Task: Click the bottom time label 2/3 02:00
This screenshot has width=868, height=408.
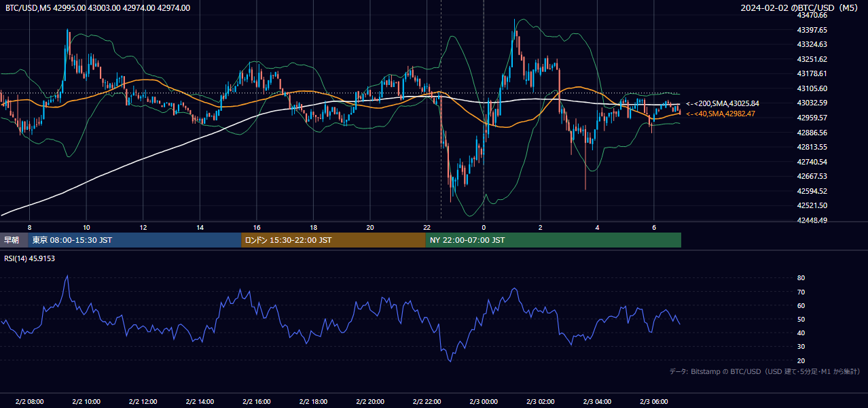Action: pos(540,401)
